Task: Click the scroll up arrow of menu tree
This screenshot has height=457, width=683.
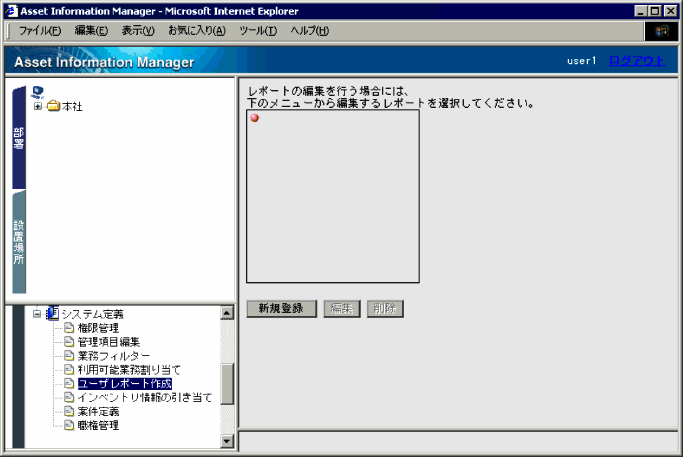Action: 227,313
